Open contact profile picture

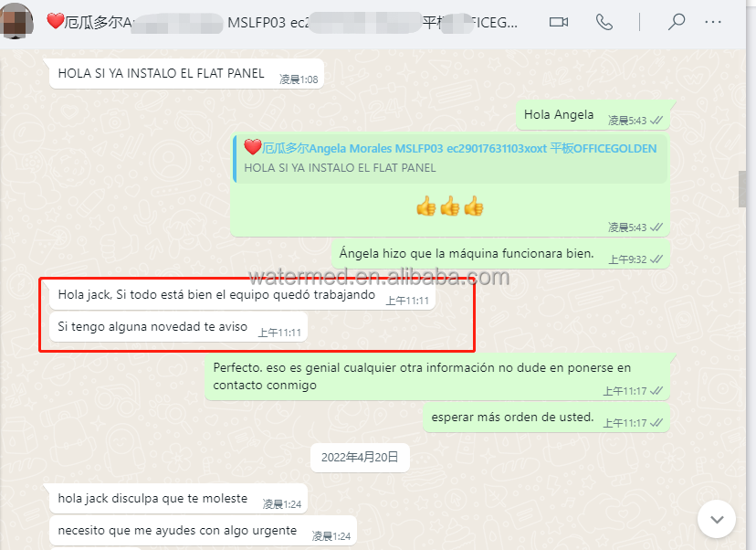16,21
